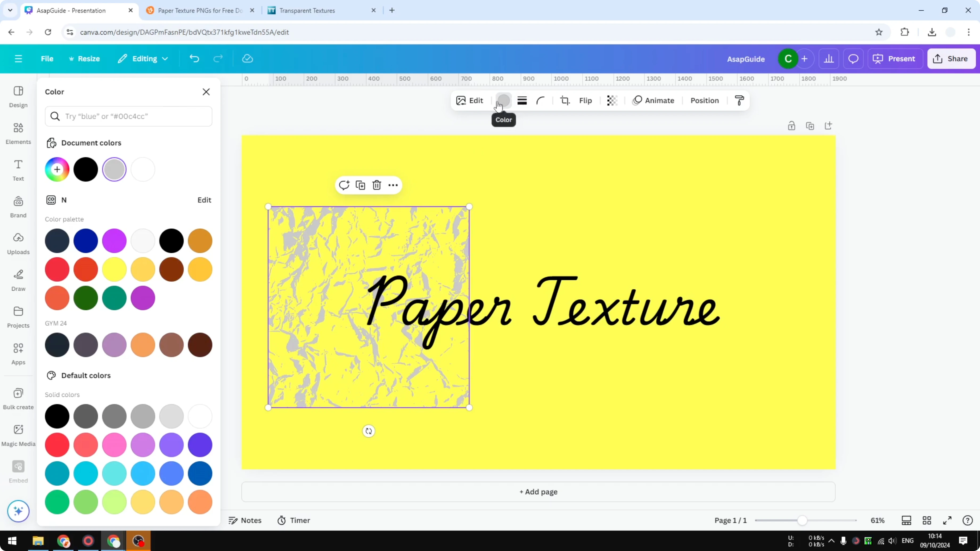Open browser tab search chevron
The width and height of the screenshot is (980, 551).
pyautogui.click(x=10, y=10)
